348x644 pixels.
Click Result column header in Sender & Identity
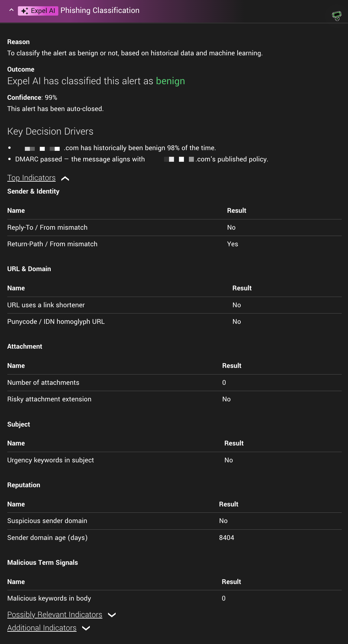(237, 210)
